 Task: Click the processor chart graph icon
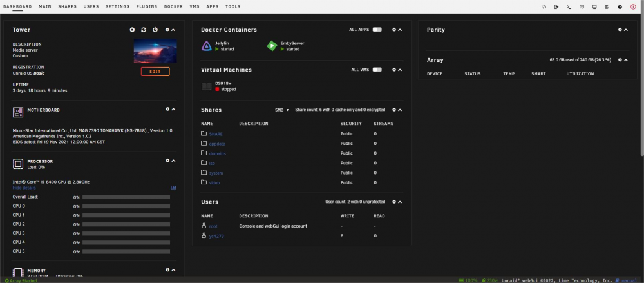[174, 188]
